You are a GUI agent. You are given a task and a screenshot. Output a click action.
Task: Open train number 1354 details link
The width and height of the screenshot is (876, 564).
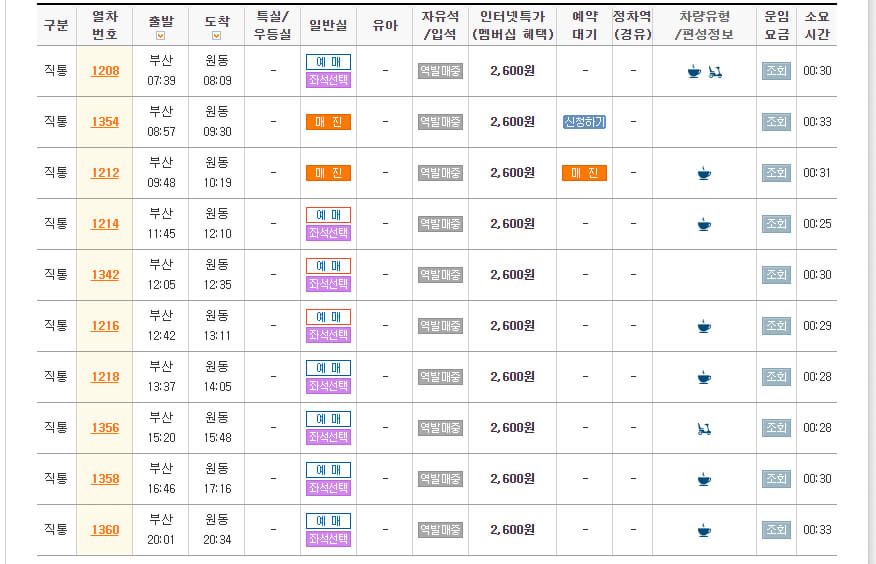(105, 122)
